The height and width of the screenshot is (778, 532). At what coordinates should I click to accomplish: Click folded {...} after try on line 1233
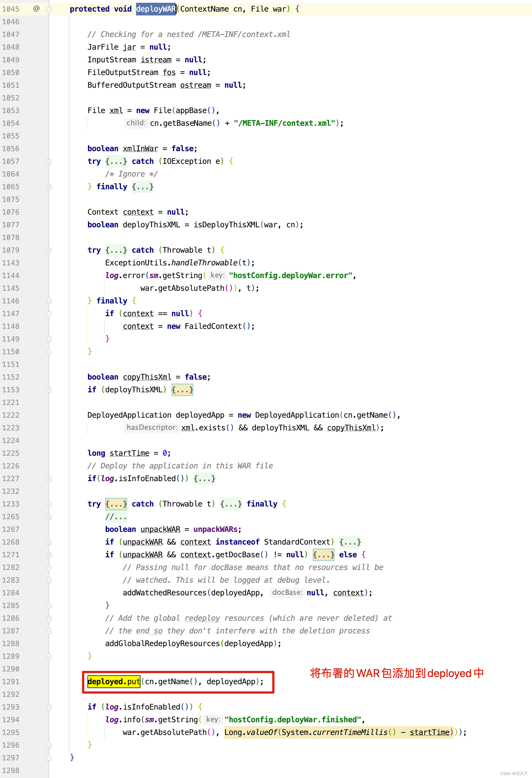116,504
